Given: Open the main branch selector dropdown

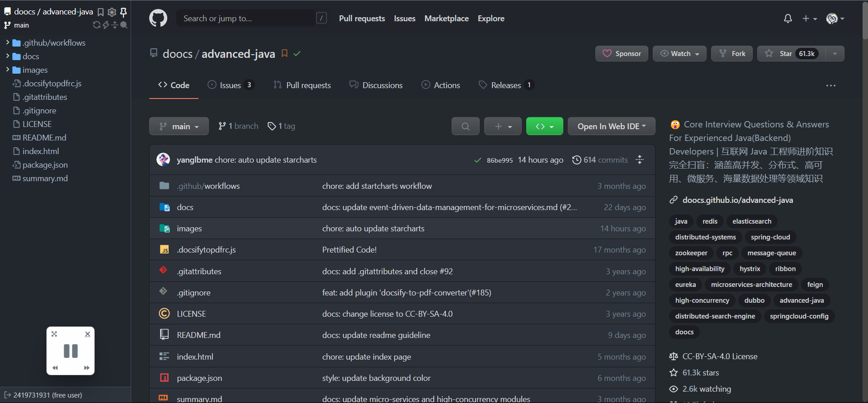Looking at the screenshot, I should click(179, 126).
